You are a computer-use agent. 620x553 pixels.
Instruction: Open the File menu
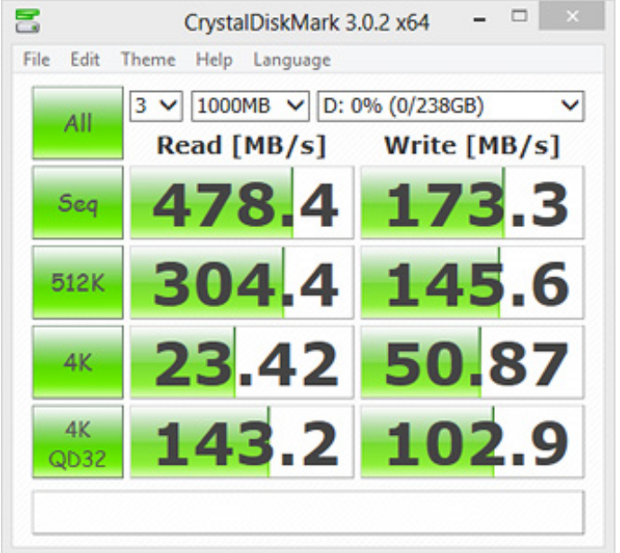click(x=36, y=60)
